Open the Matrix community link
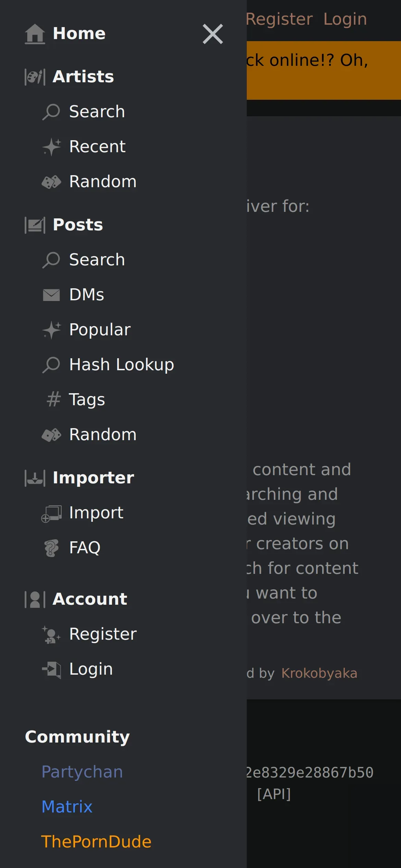This screenshot has width=401, height=868. (x=67, y=807)
